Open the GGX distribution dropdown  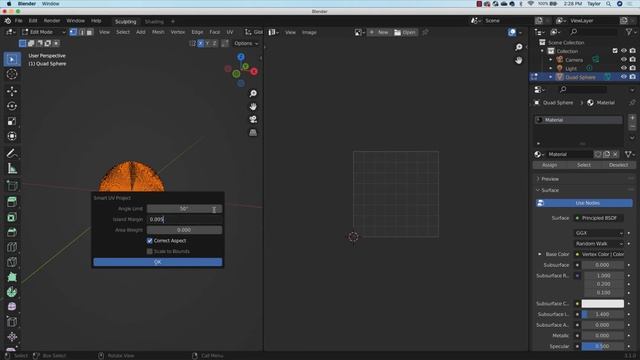pos(599,233)
